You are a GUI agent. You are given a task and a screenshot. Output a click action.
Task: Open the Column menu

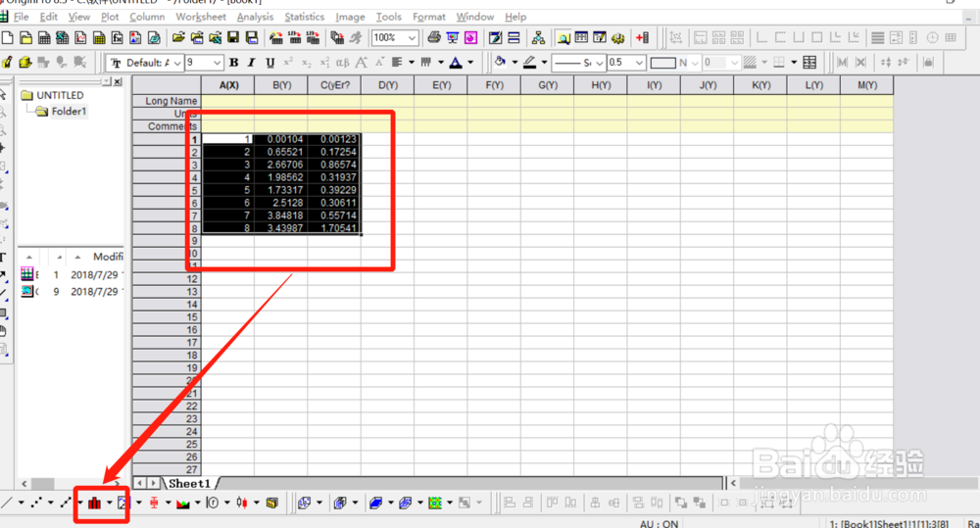(147, 17)
